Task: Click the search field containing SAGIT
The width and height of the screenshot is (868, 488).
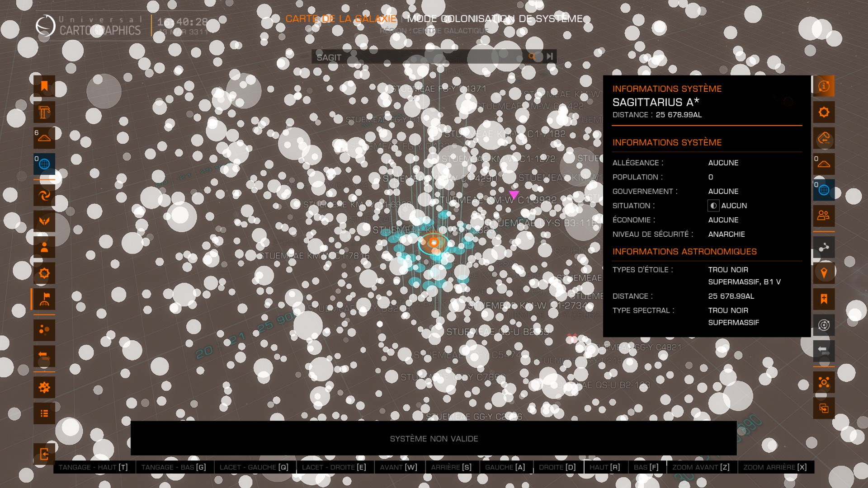Action: point(418,57)
